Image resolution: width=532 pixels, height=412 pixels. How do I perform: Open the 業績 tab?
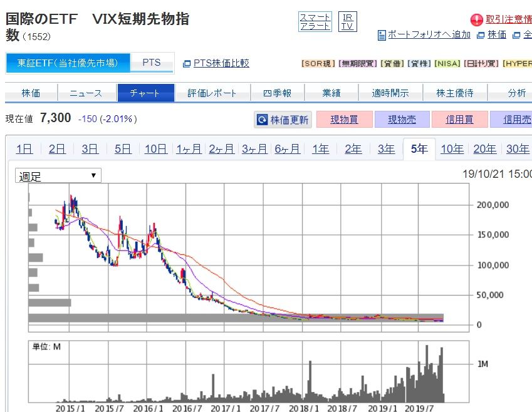(331, 93)
